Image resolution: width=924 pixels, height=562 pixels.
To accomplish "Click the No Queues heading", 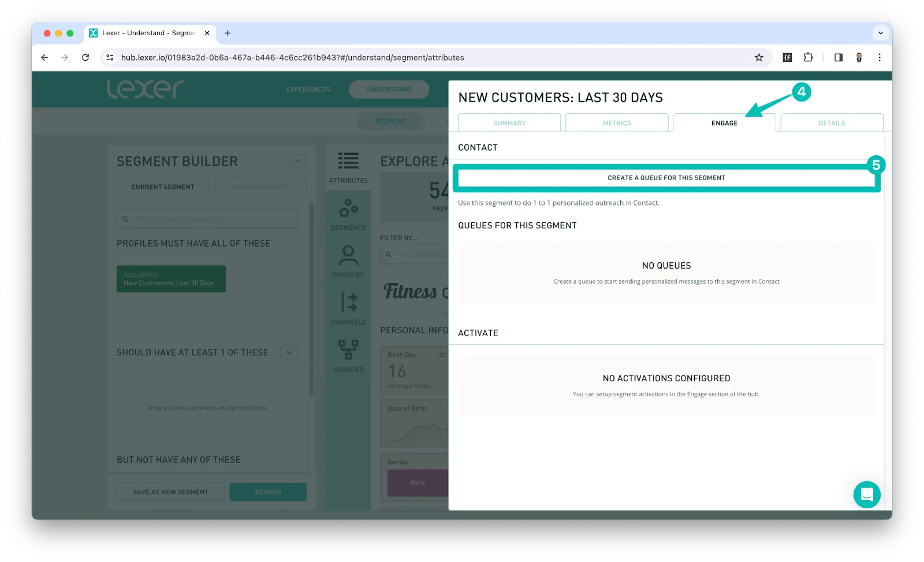I will [666, 266].
